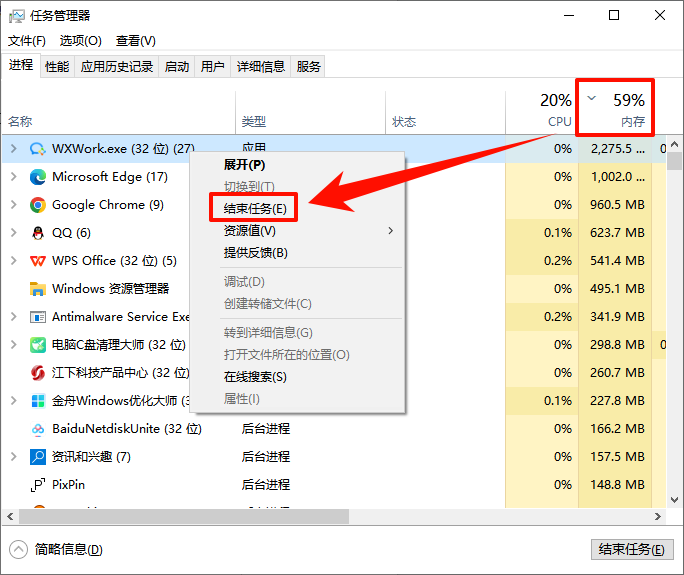Expand the WXWork.exe process group

pos(14,149)
